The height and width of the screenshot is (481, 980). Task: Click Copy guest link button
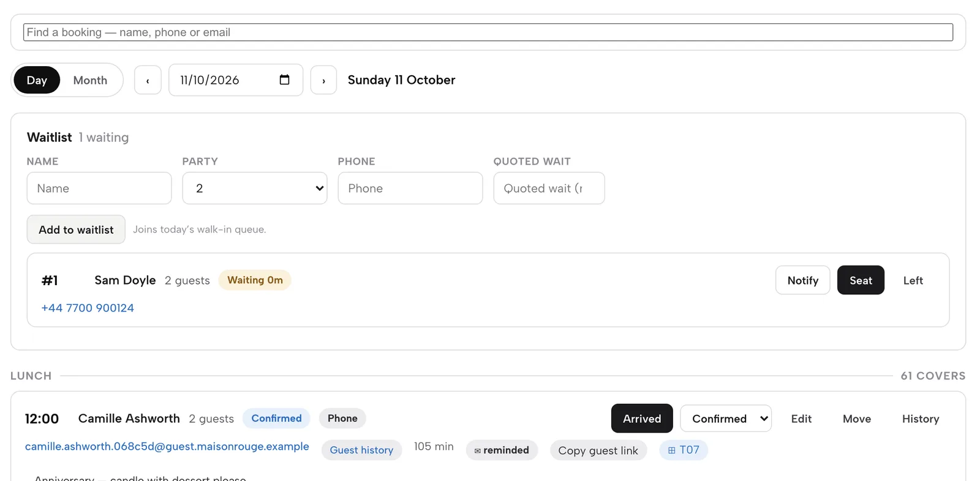[x=598, y=450]
